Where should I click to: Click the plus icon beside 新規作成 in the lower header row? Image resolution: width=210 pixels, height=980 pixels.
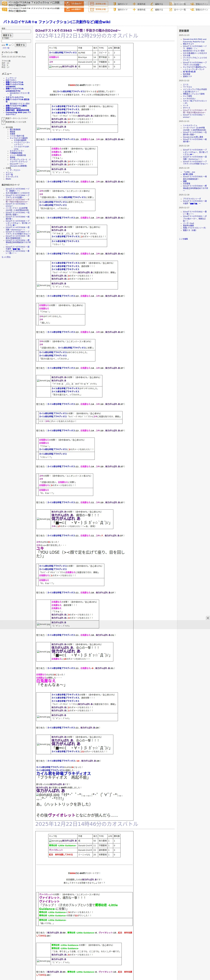click(x=134, y=9)
